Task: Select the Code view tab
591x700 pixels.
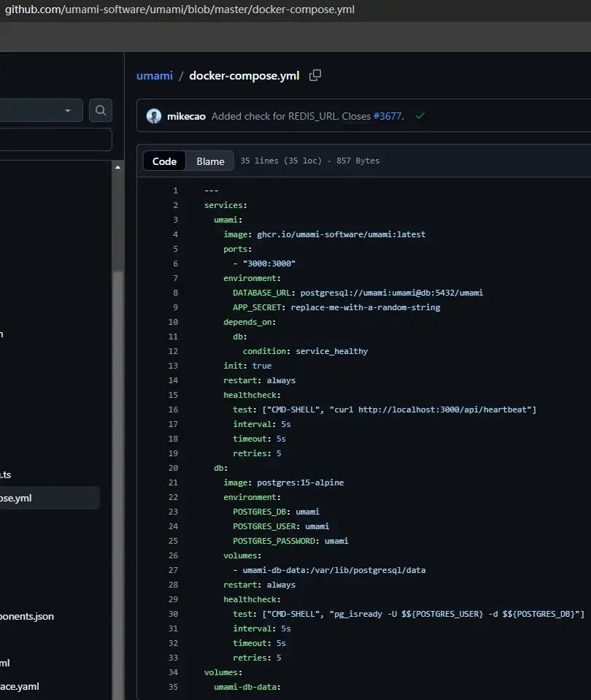Action: pyautogui.click(x=164, y=161)
